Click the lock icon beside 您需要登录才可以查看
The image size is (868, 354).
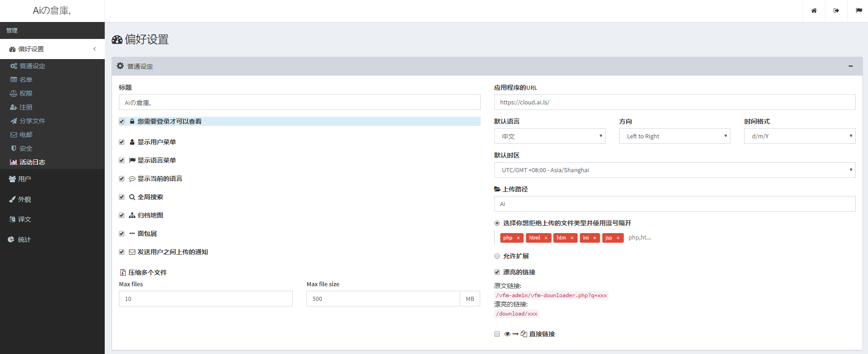tap(132, 121)
